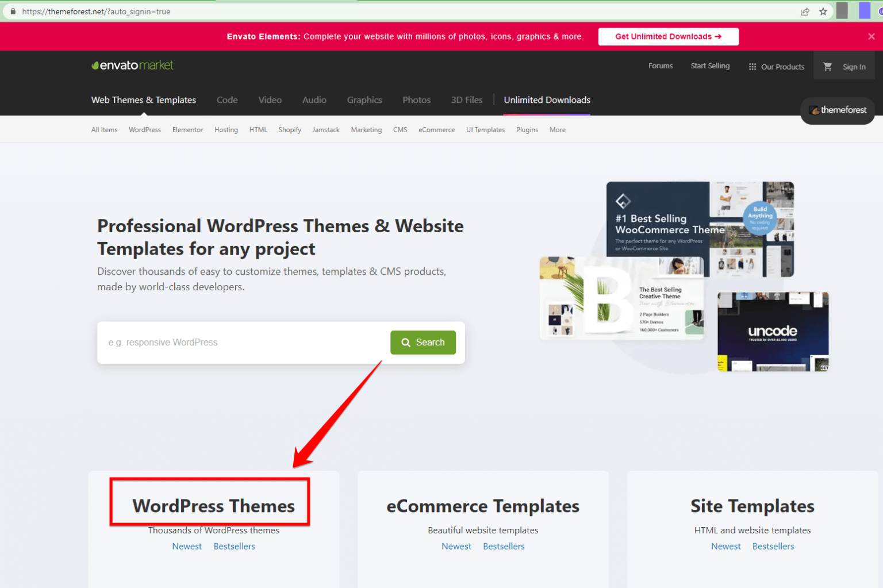This screenshot has height=588, width=883.
Task: Click the share page icon in address bar
Action: (x=805, y=11)
